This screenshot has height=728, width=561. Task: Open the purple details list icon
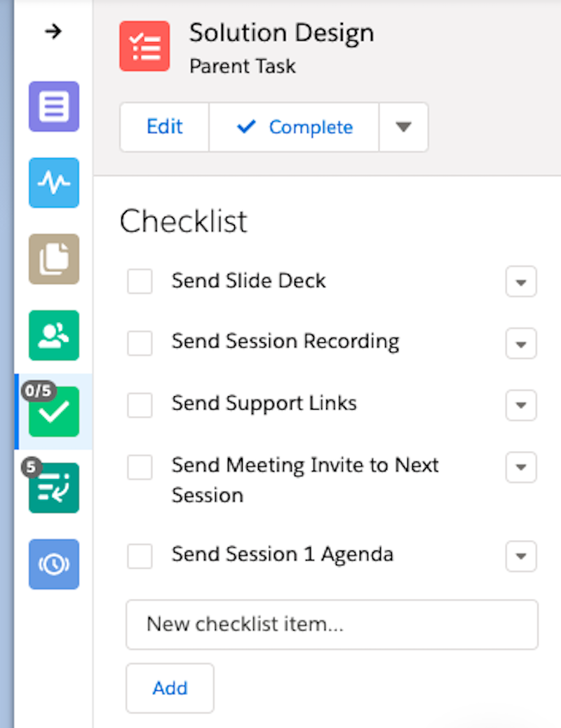pos(54,107)
